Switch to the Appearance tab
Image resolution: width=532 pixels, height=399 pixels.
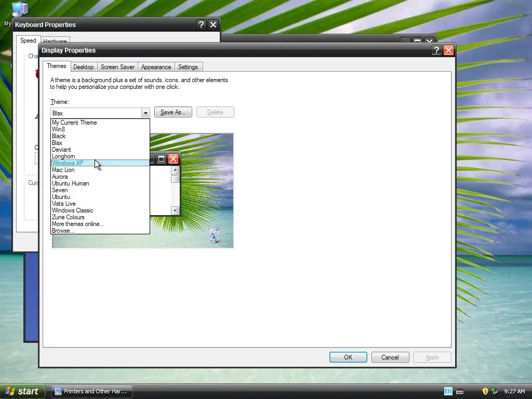[x=156, y=67]
